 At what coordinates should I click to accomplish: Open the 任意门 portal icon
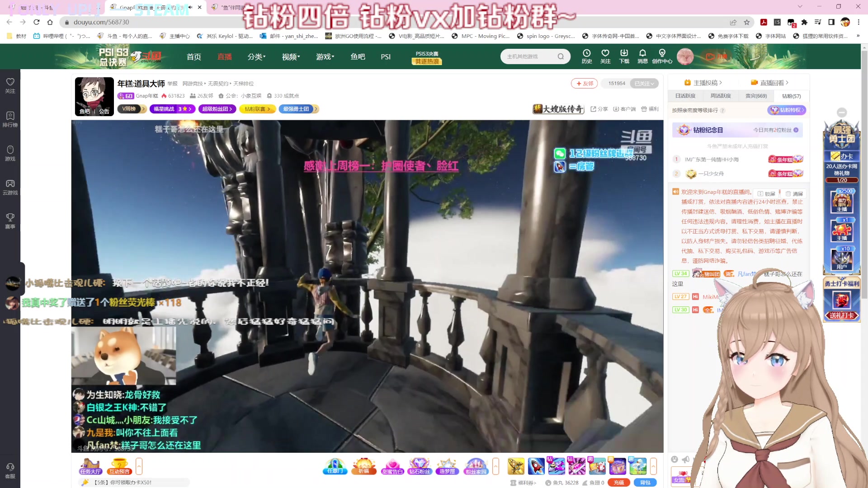click(x=335, y=466)
